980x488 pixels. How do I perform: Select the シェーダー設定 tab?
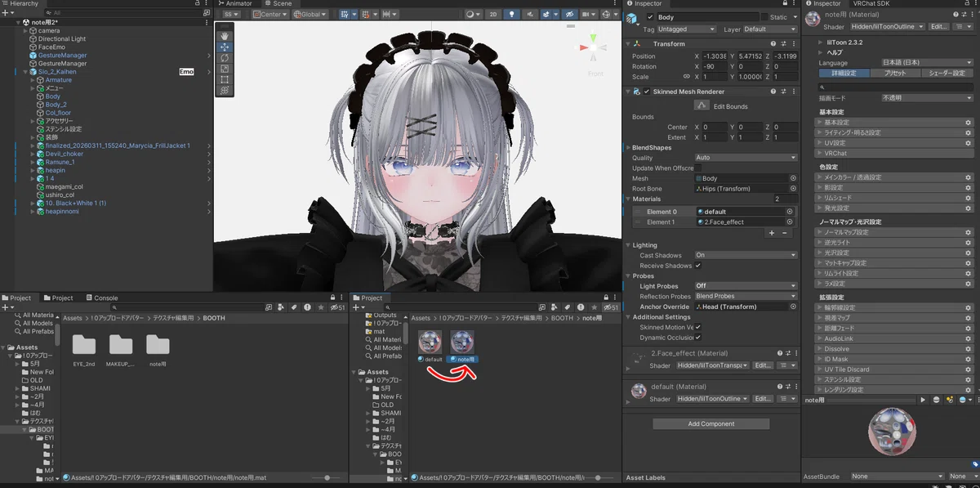pos(948,74)
